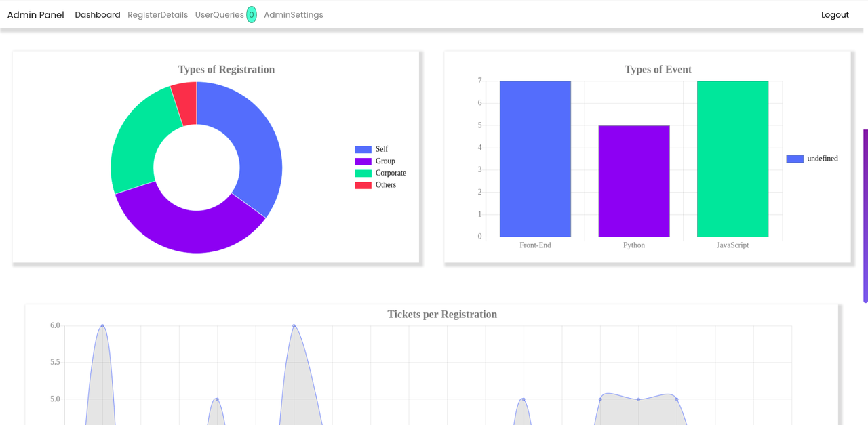Click the Admin Panel brand link
Screen dimensions: 868x425
(x=35, y=15)
